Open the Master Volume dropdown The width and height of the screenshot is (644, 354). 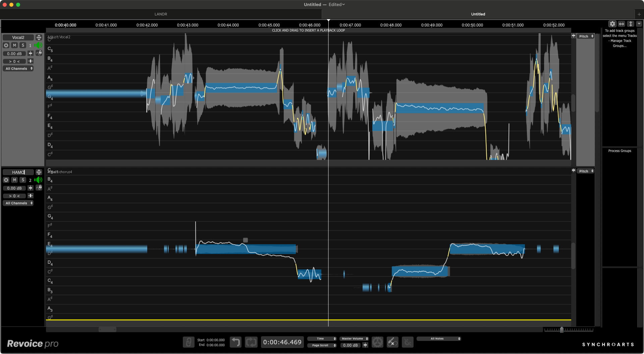(x=354, y=339)
